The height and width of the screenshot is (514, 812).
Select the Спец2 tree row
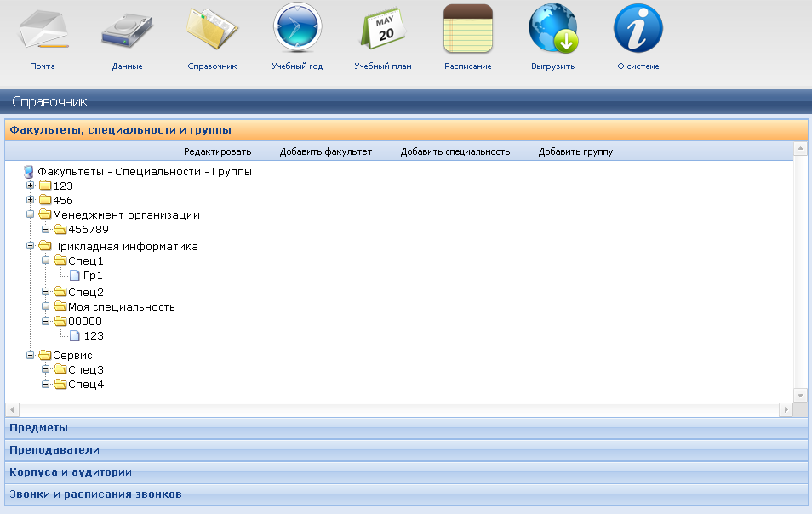tap(86, 293)
